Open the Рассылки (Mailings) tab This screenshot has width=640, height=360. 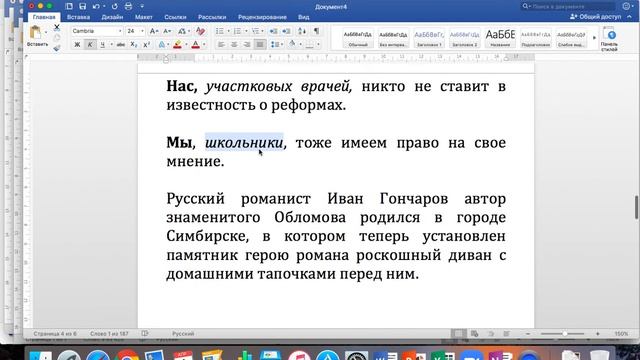coord(212,17)
